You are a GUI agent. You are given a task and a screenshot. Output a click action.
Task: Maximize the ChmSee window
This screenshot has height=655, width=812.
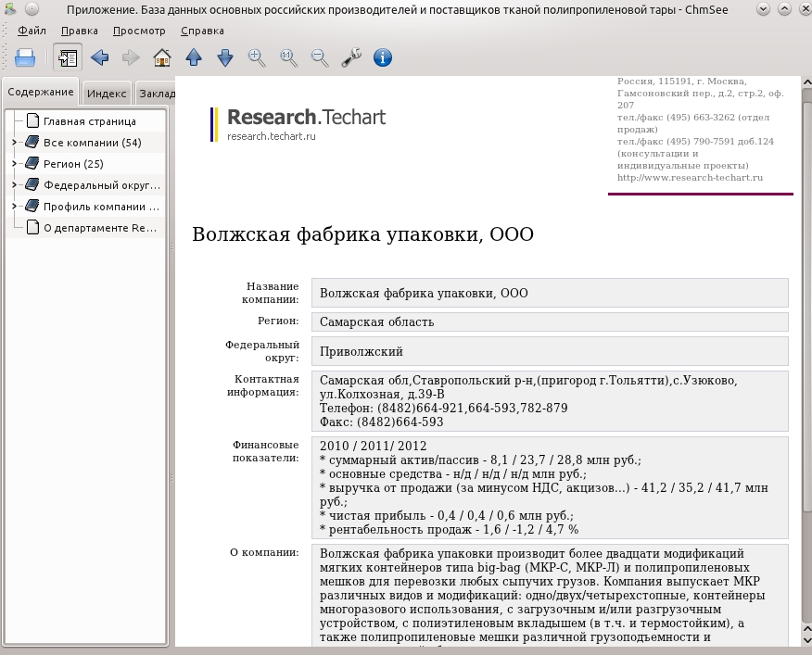point(784,9)
